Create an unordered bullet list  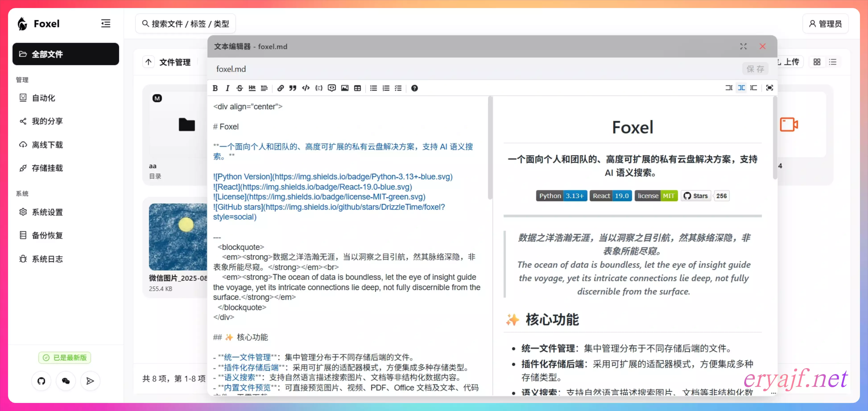373,88
